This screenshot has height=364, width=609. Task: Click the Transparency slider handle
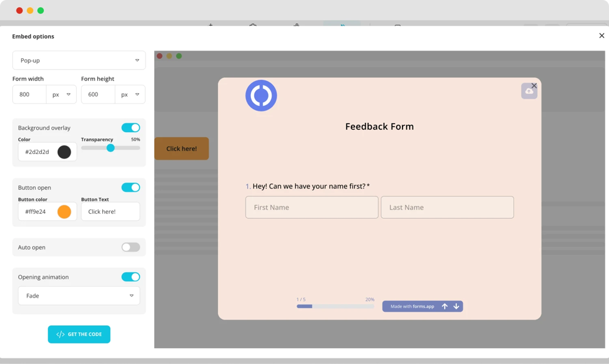110,148
